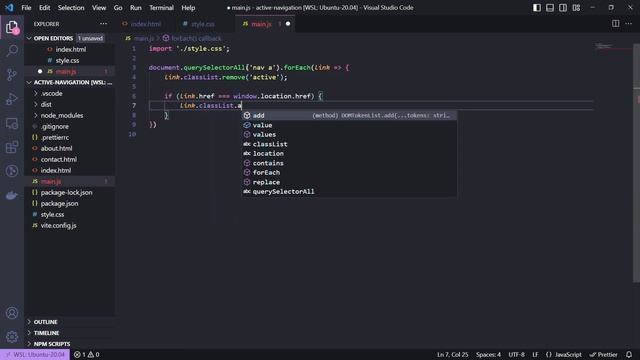Expand the dist folder
The image size is (640, 360).
pyautogui.click(x=69, y=104)
